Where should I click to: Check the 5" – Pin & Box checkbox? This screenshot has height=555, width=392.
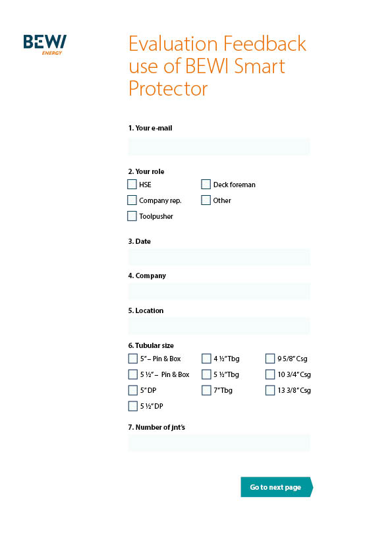pyautogui.click(x=133, y=359)
